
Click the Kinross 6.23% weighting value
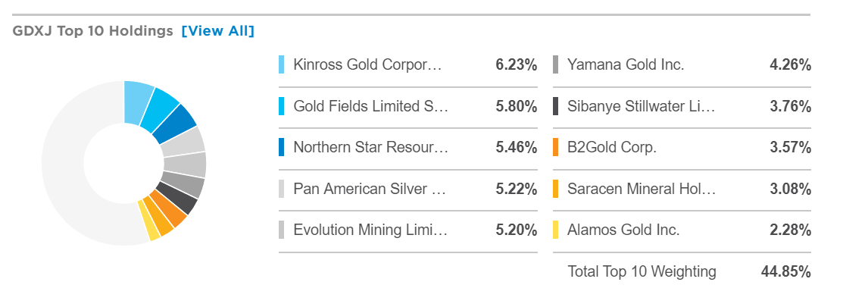tap(516, 65)
